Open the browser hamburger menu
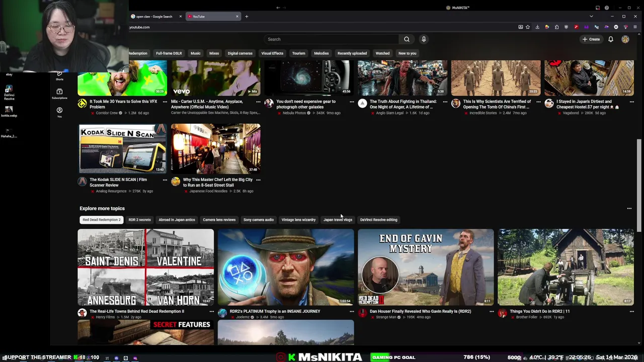 click(635, 27)
